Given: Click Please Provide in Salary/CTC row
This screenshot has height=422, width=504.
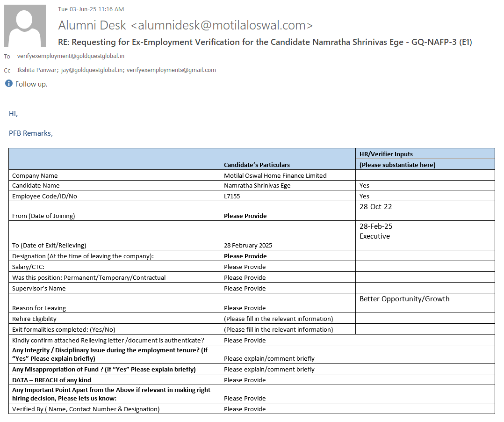Looking at the screenshot, I should tap(245, 267).
